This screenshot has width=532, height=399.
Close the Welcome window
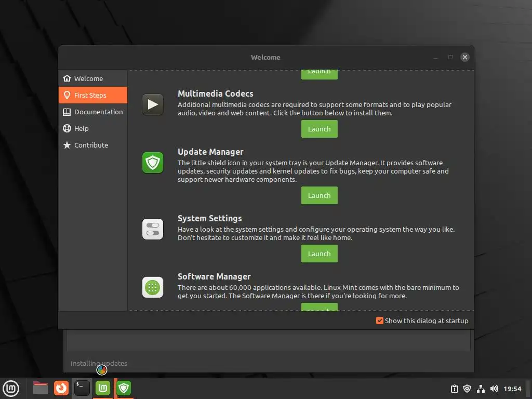point(465,57)
